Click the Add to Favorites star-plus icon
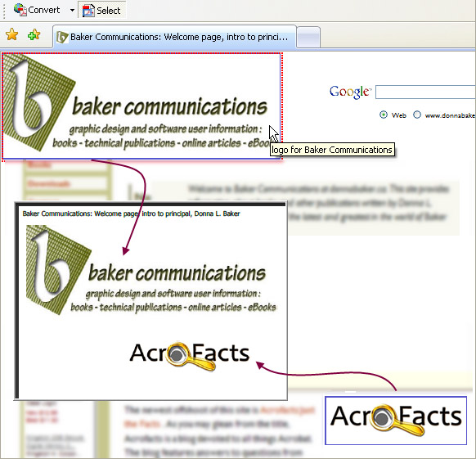 click(x=34, y=34)
